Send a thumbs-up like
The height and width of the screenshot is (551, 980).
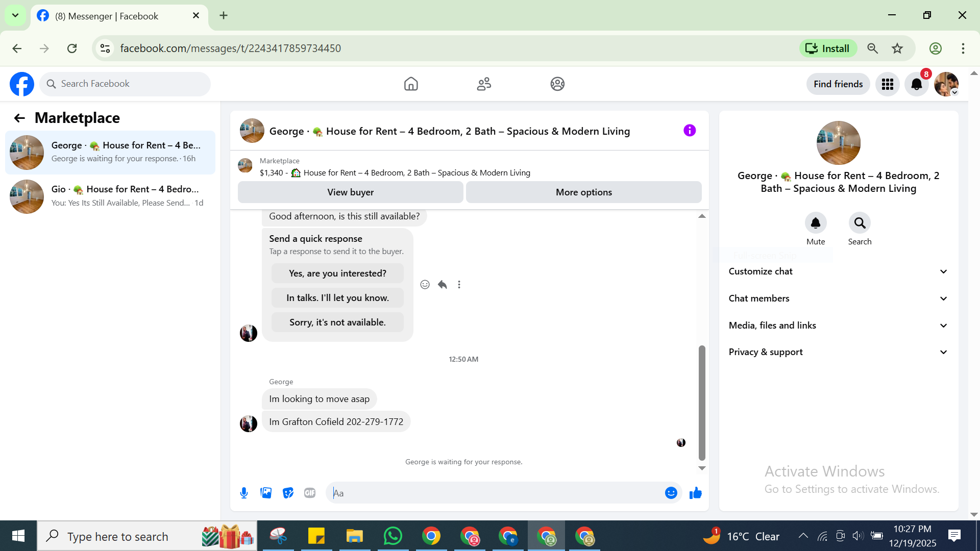pyautogui.click(x=696, y=493)
